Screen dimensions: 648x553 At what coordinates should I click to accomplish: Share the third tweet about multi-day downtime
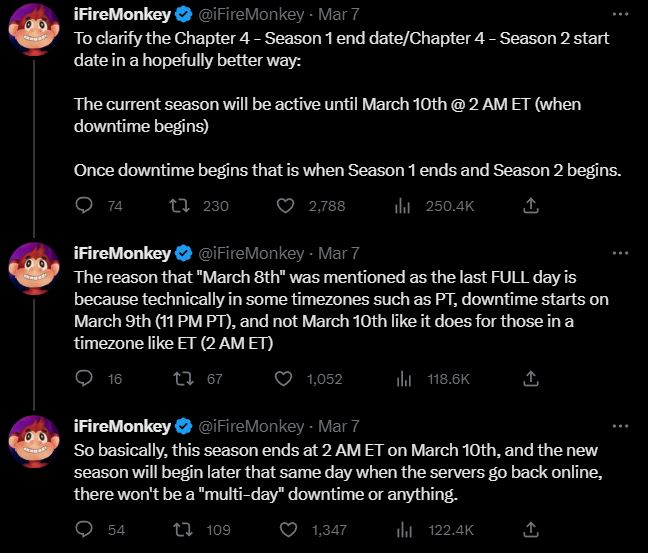click(531, 529)
